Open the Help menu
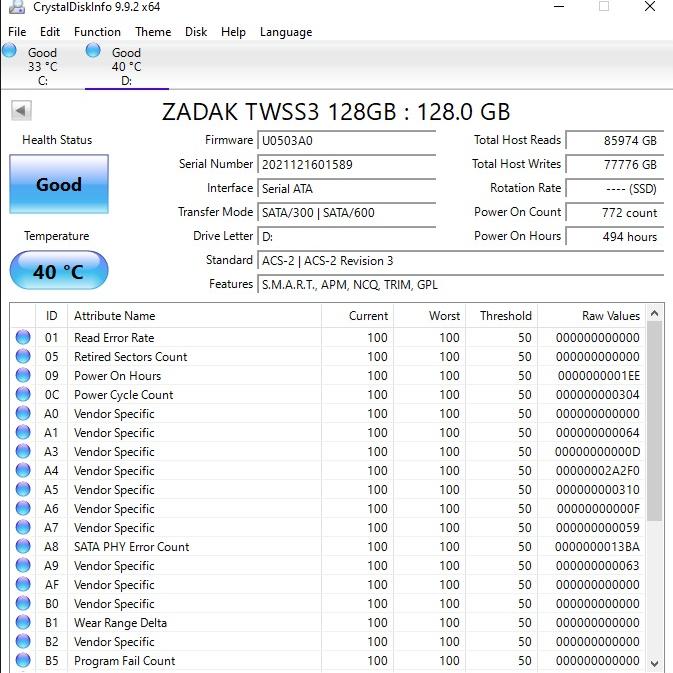The height and width of the screenshot is (673, 673). [233, 32]
